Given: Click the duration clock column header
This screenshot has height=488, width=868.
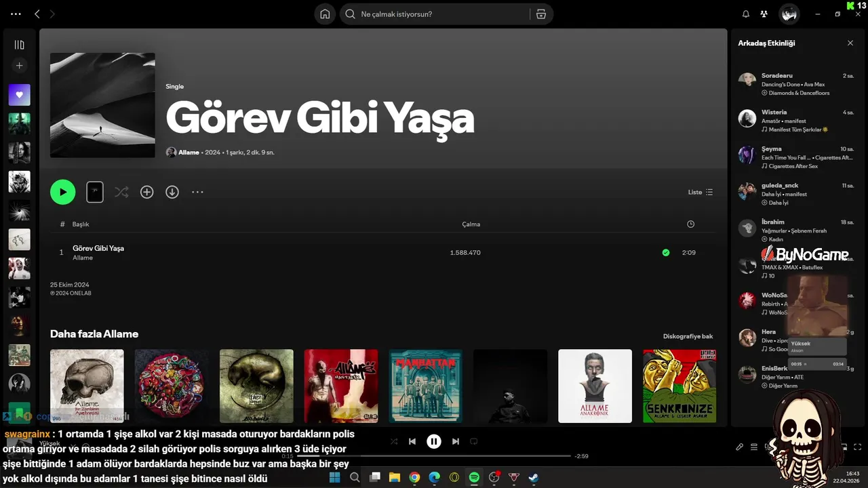Looking at the screenshot, I should click(x=690, y=224).
